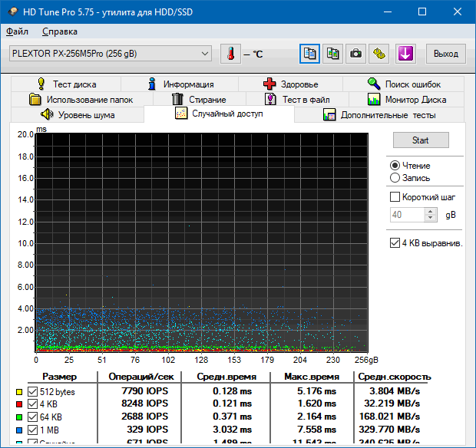The image size is (476, 448).
Task: Click the gB short step value field
Action: tap(414, 215)
